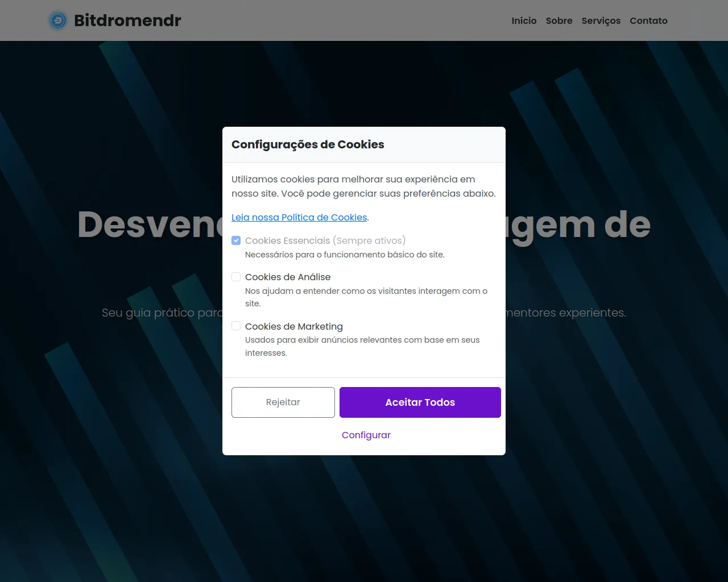The image size is (728, 582).
Task: Open the Bitdromendr brand name link
Action: click(127, 20)
